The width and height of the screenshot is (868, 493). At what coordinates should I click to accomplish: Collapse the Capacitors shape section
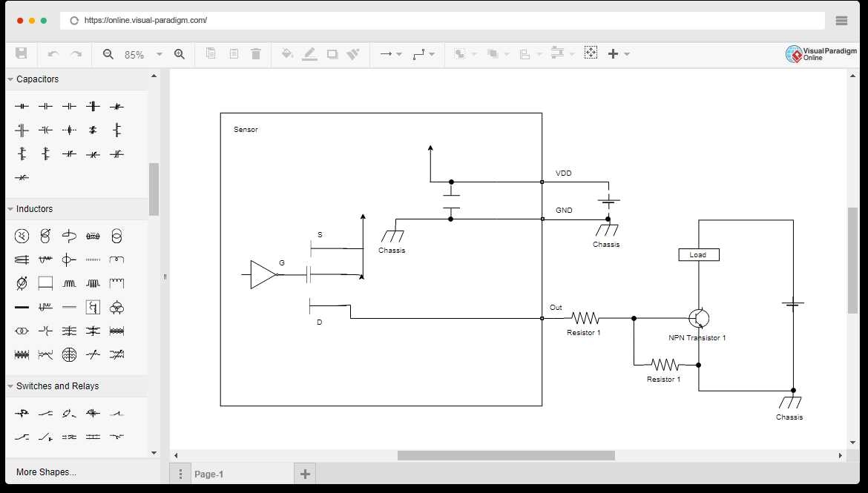pyautogui.click(x=10, y=79)
